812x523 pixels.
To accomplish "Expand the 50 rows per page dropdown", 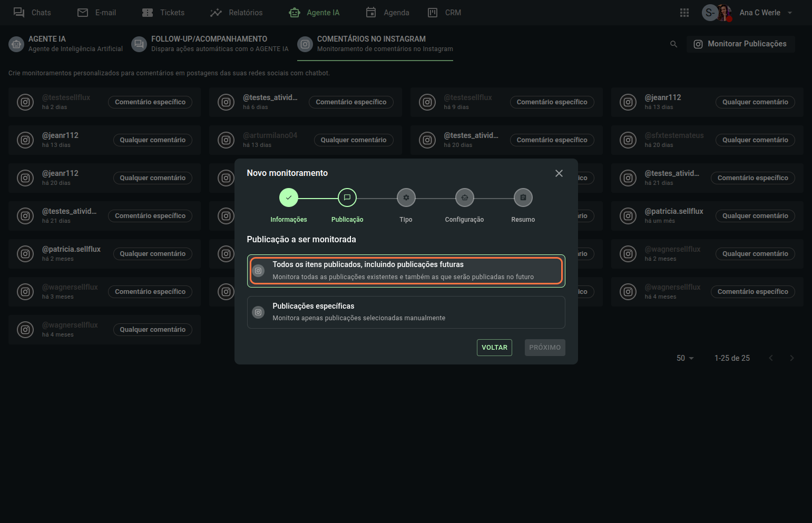I will [x=685, y=358].
